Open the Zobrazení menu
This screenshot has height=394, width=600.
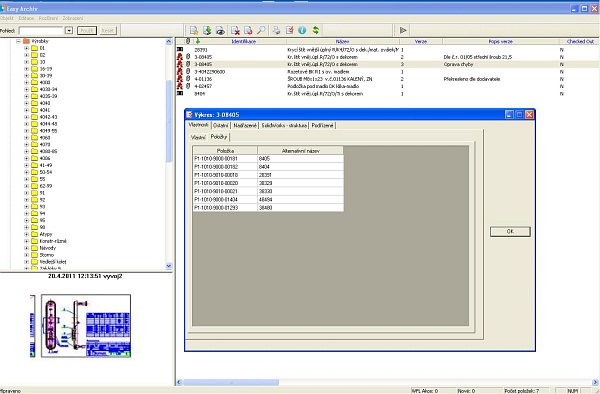73,18
